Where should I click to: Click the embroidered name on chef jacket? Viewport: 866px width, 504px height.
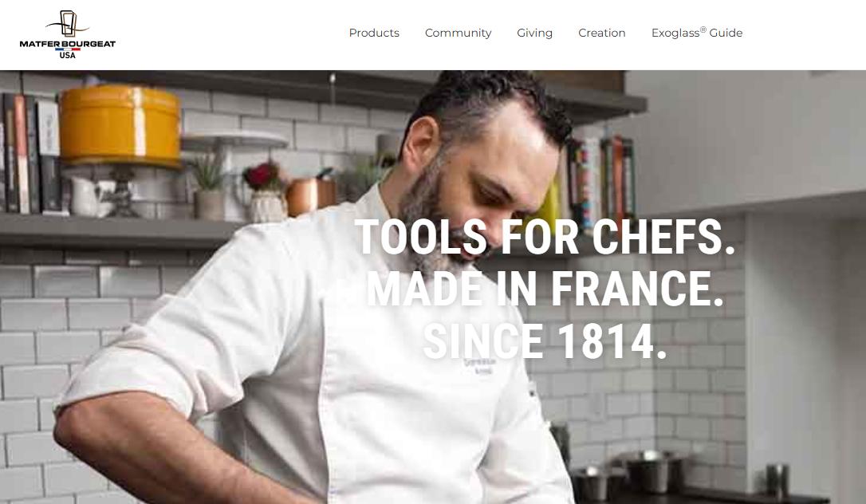[x=480, y=365]
